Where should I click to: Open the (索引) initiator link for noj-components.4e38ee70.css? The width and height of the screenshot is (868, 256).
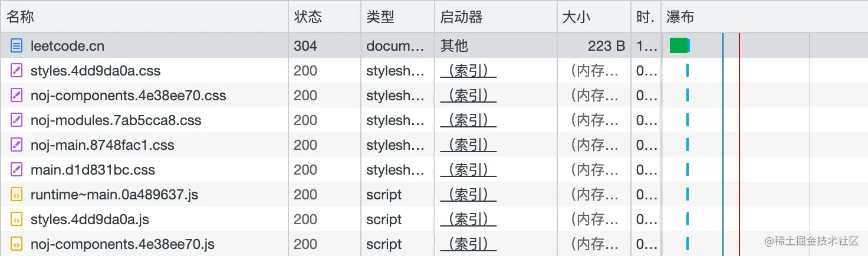coord(468,96)
